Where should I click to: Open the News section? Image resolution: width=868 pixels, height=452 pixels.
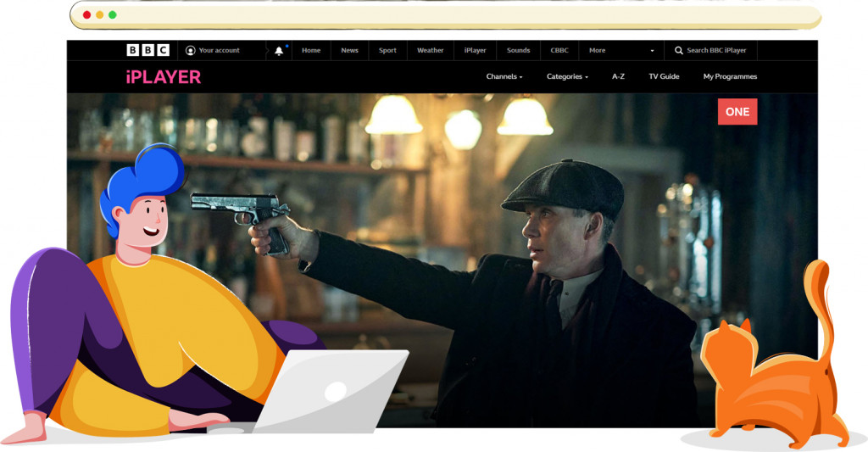click(350, 50)
